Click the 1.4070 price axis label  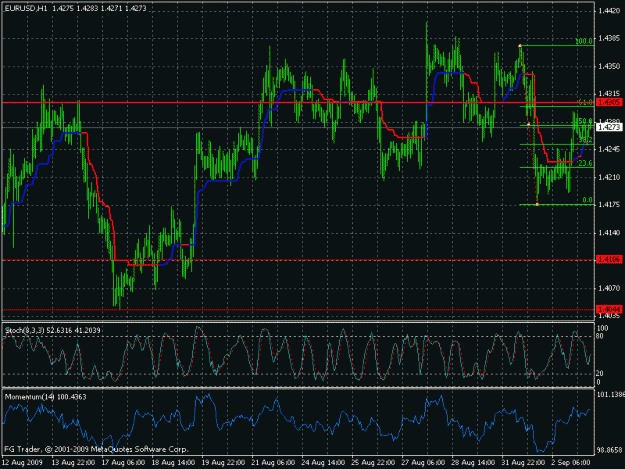(609, 288)
